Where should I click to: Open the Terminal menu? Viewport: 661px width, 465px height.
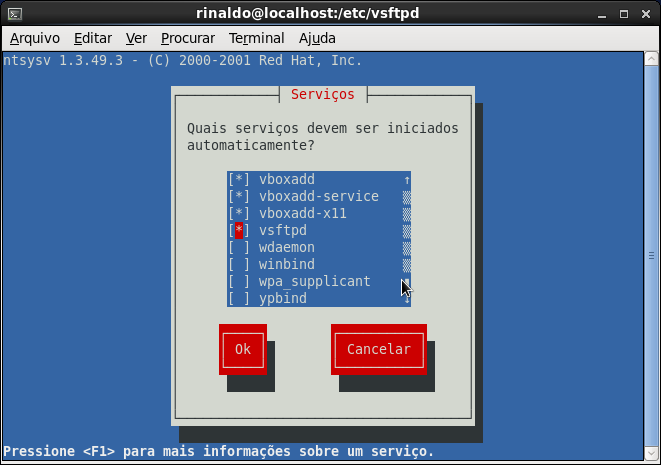tap(256, 38)
